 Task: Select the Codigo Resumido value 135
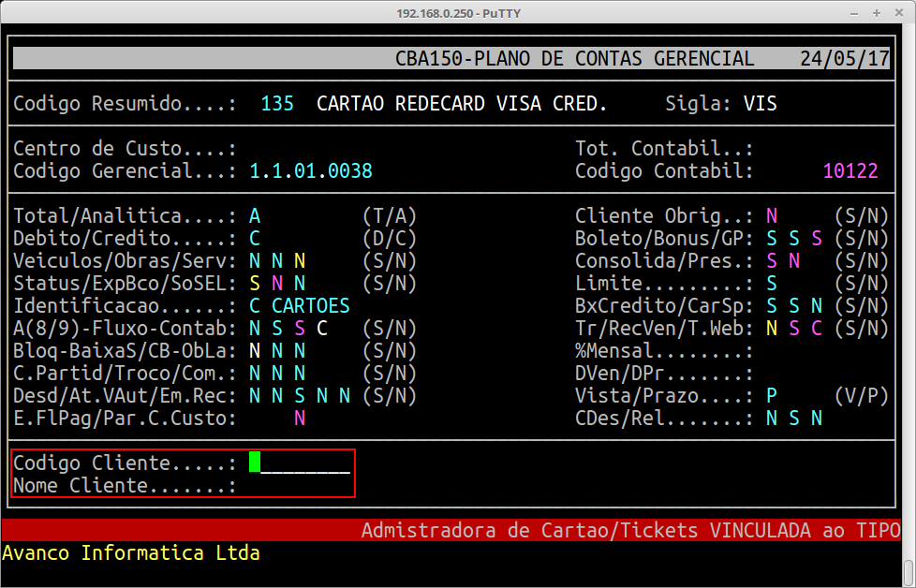coord(277,103)
